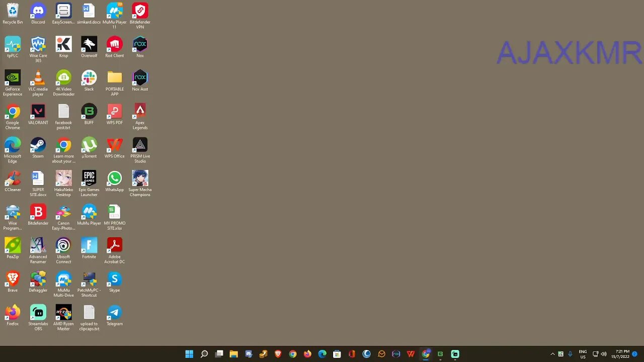Open Nox Asst desktop shortcut

(x=140, y=80)
